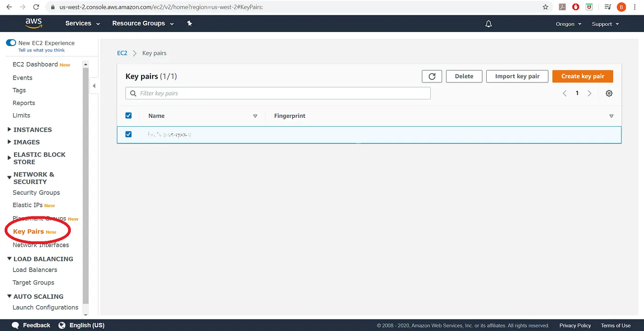644x331 pixels.
Task: Open key pairs table preferences gear
Action: (x=609, y=93)
